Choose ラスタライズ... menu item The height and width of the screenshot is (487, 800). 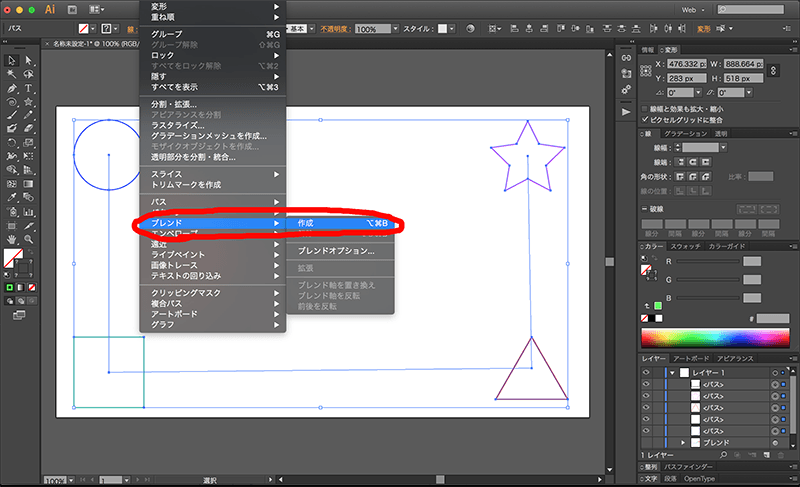(213, 125)
